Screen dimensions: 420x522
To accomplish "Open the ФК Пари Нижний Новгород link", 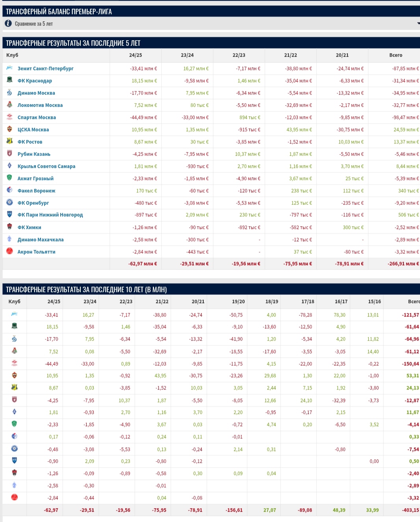I will (50, 215).
